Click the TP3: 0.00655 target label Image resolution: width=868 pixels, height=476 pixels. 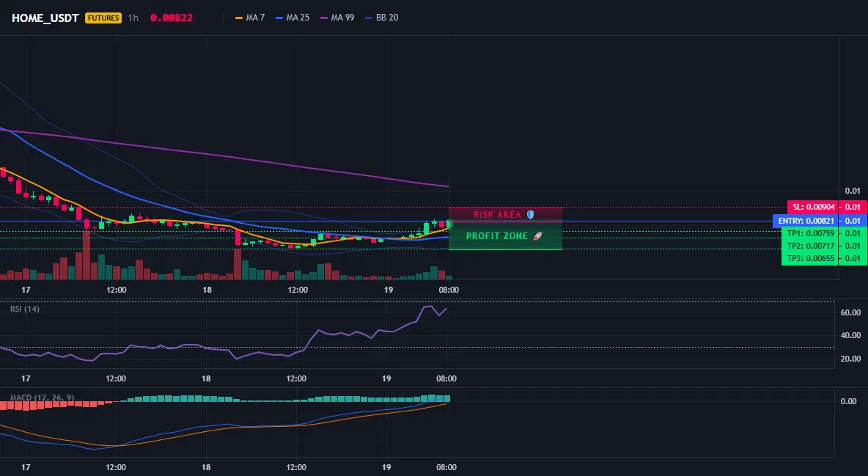810,258
